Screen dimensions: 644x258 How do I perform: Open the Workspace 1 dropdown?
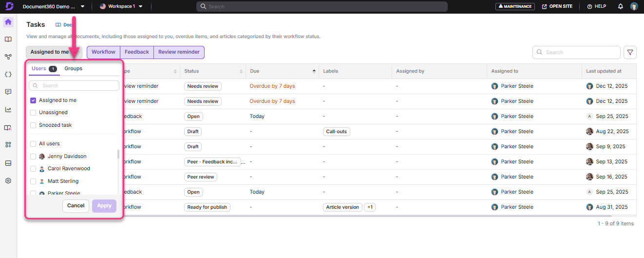click(x=121, y=6)
